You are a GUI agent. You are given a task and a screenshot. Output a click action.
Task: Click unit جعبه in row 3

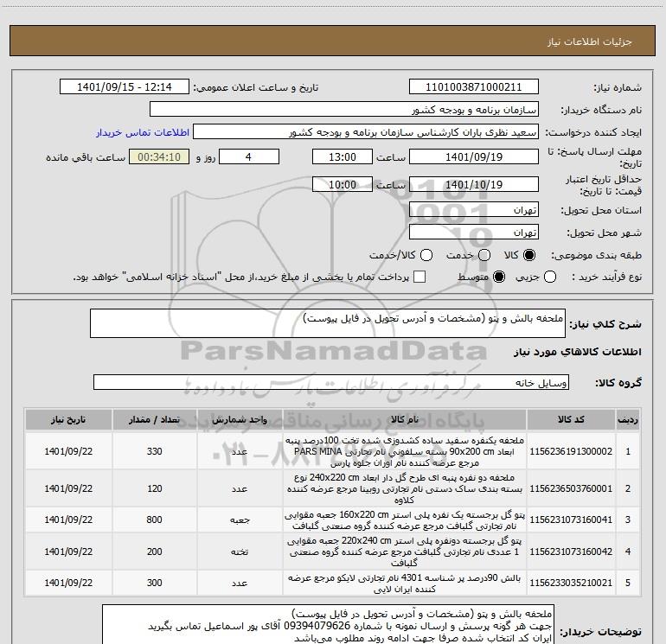coord(240,520)
